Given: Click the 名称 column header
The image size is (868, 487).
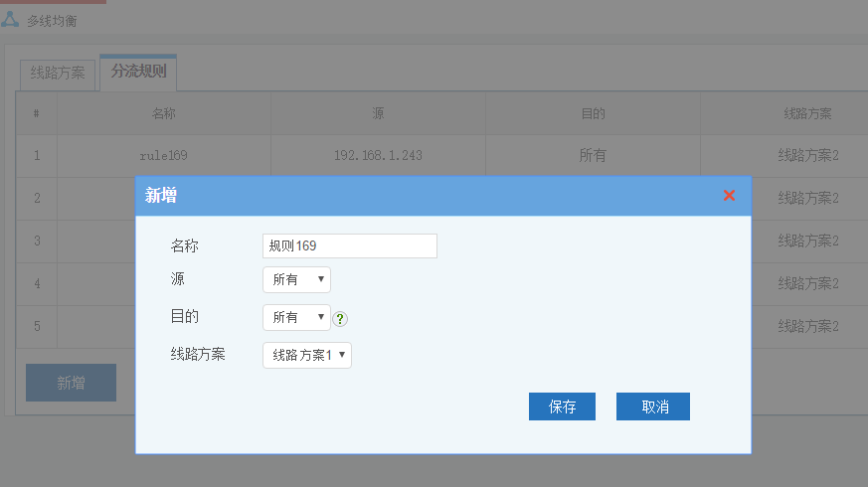Looking at the screenshot, I should click(x=164, y=113).
